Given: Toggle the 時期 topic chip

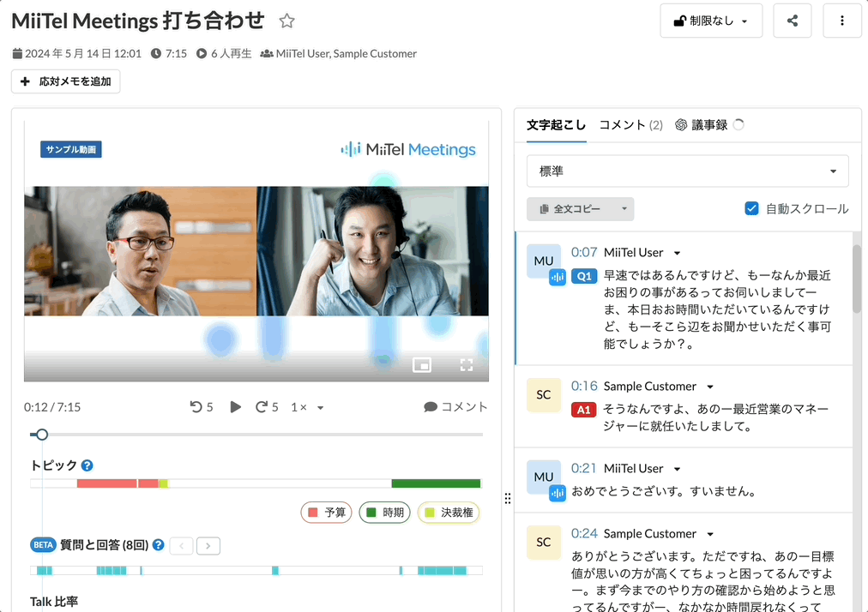Looking at the screenshot, I should click(385, 513).
